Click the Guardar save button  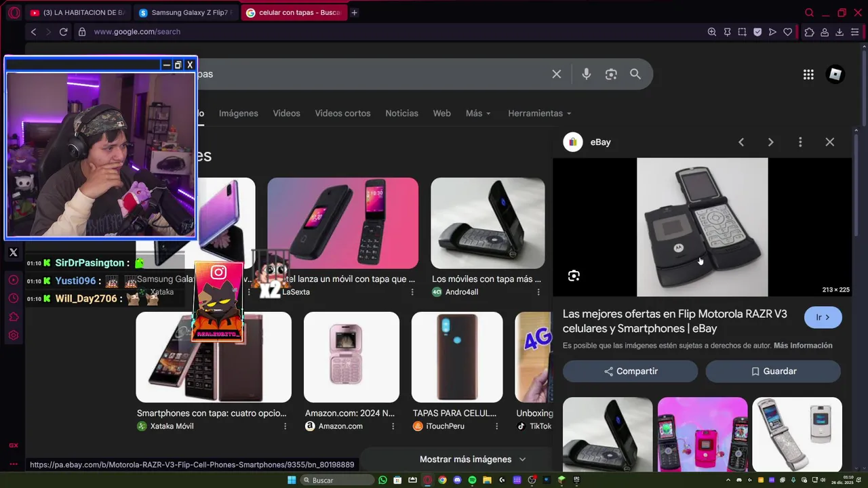click(773, 371)
